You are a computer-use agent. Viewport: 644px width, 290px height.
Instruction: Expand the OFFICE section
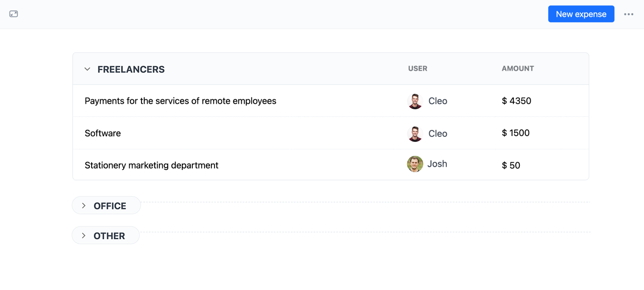(x=107, y=206)
